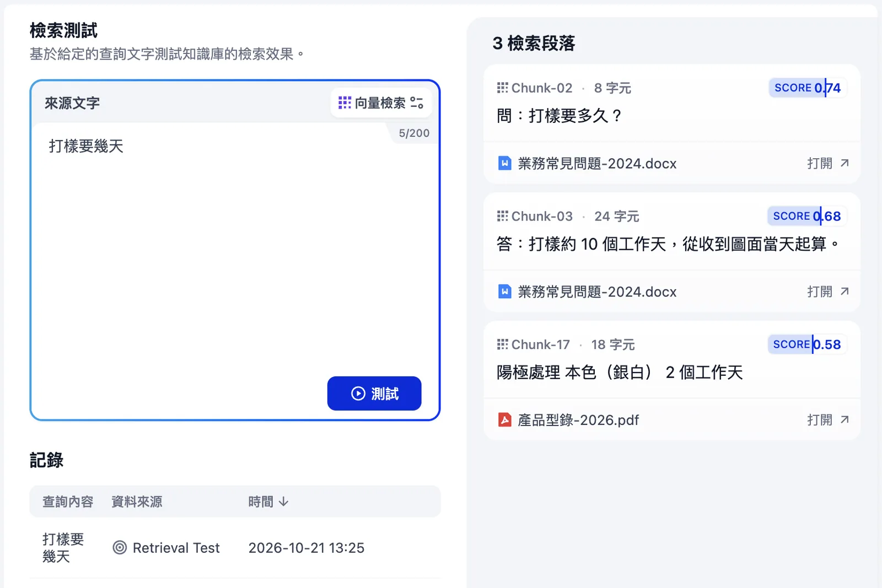Click the 24 字元 count on Chunk-03
The width and height of the screenshot is (882, 588).
617,216
